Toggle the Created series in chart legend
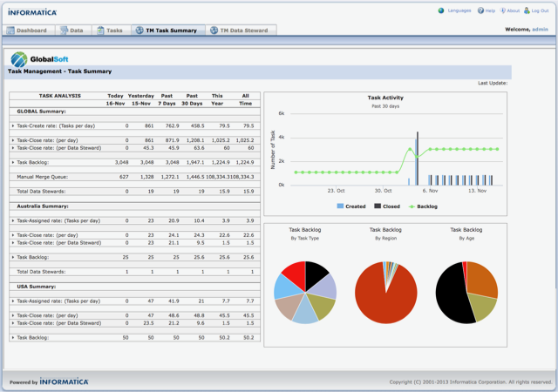 351,206
